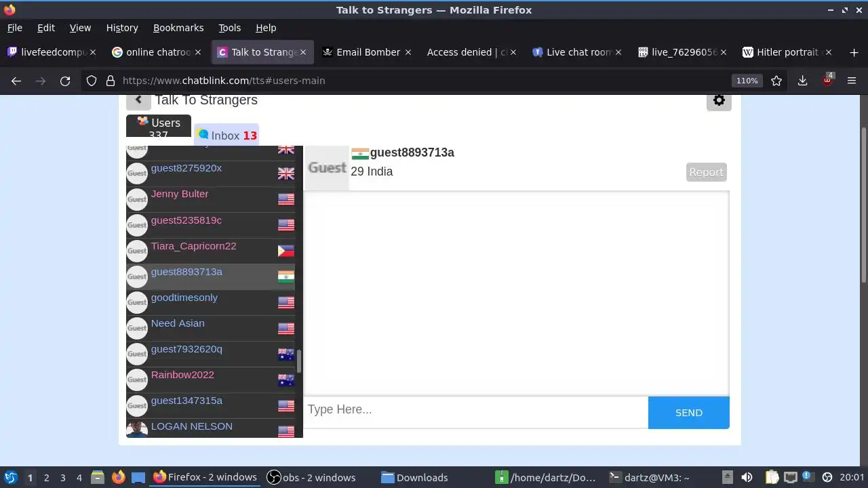Open the Firefox downloads panel
This screenshot has height=488, width=868.
802,81
